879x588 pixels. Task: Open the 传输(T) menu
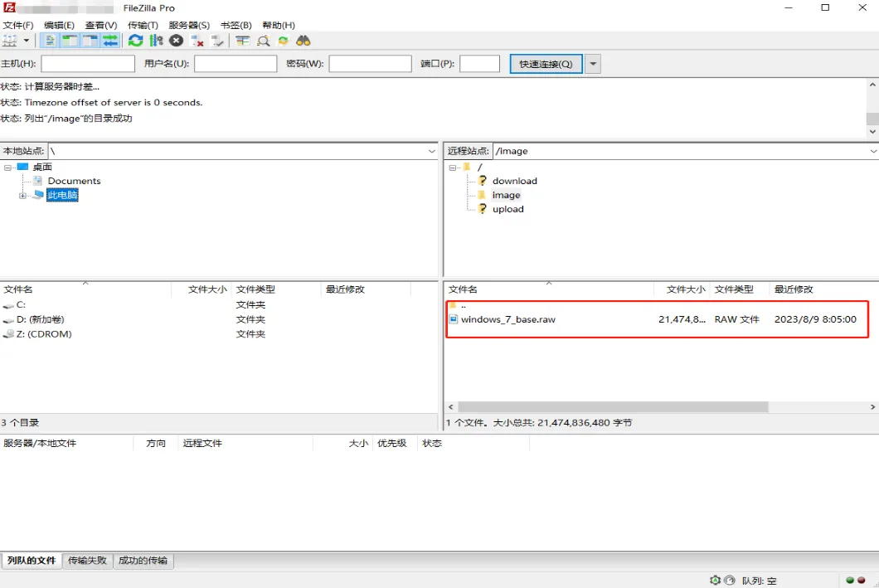(x=143, y=25)
